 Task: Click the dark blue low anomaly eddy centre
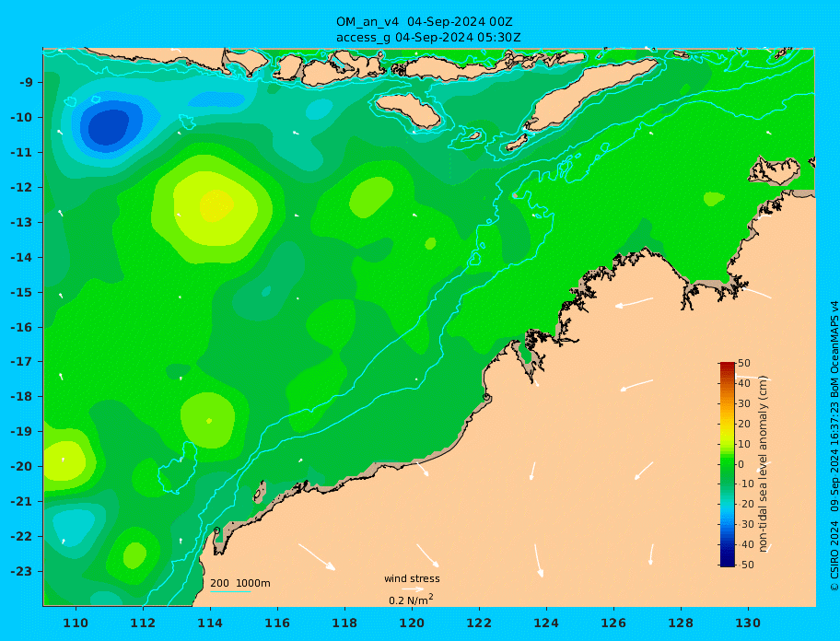108,127
